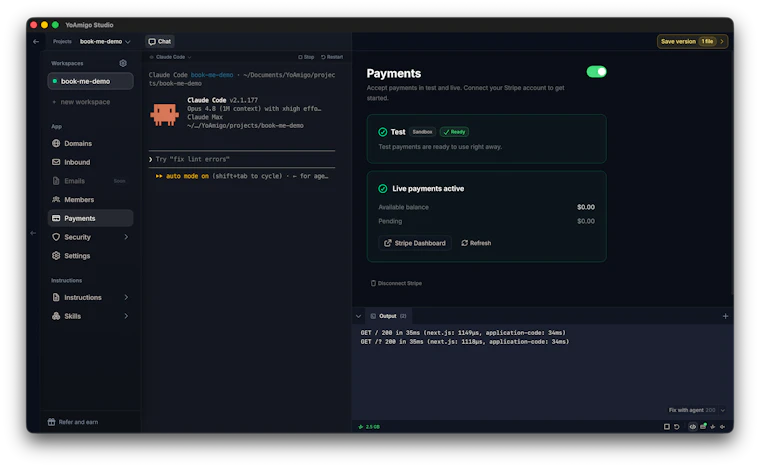Click the Ready status badge
Image resolution: width=760 pixels, height=468 pixels.
tap(454, 132)
